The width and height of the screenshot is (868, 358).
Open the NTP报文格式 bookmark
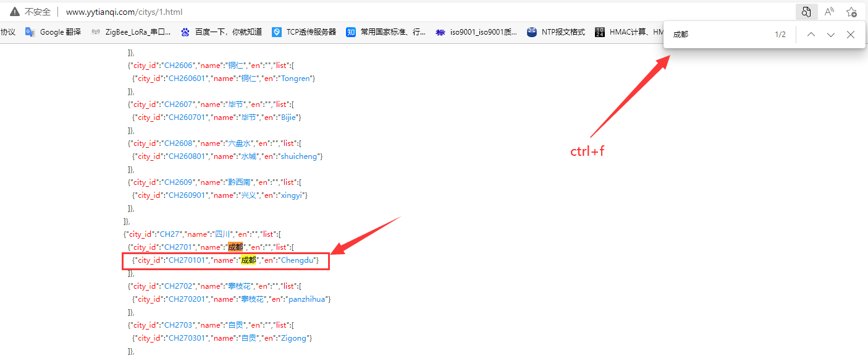pyautogui.click(x=556, y=32)
